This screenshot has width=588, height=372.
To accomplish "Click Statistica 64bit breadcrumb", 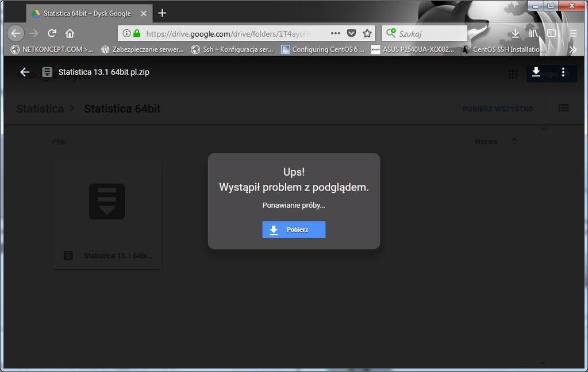I will pyautogui.click(x=122, y=108).
